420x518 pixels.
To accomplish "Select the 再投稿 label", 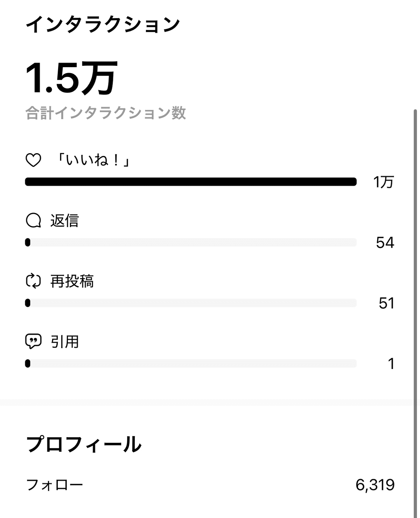I will [72, 281].
